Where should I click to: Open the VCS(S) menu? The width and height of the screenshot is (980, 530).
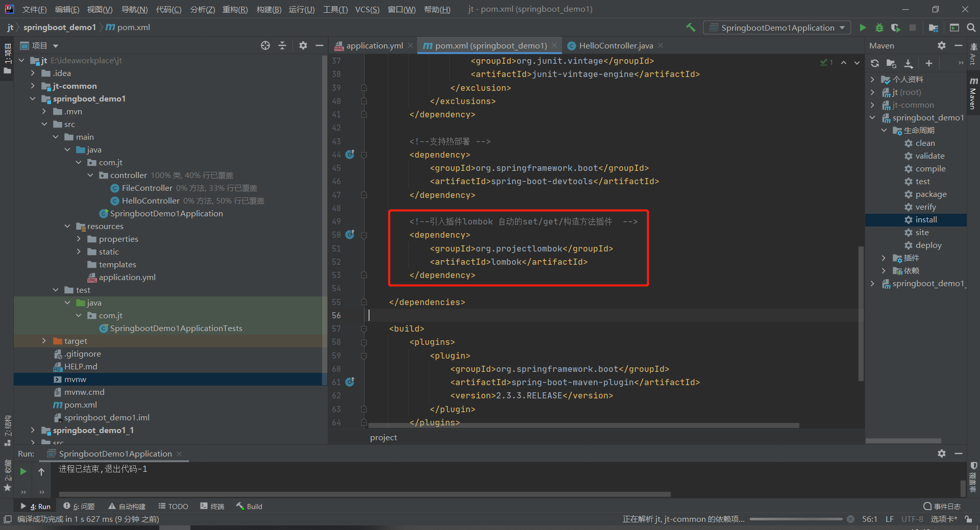367,9
